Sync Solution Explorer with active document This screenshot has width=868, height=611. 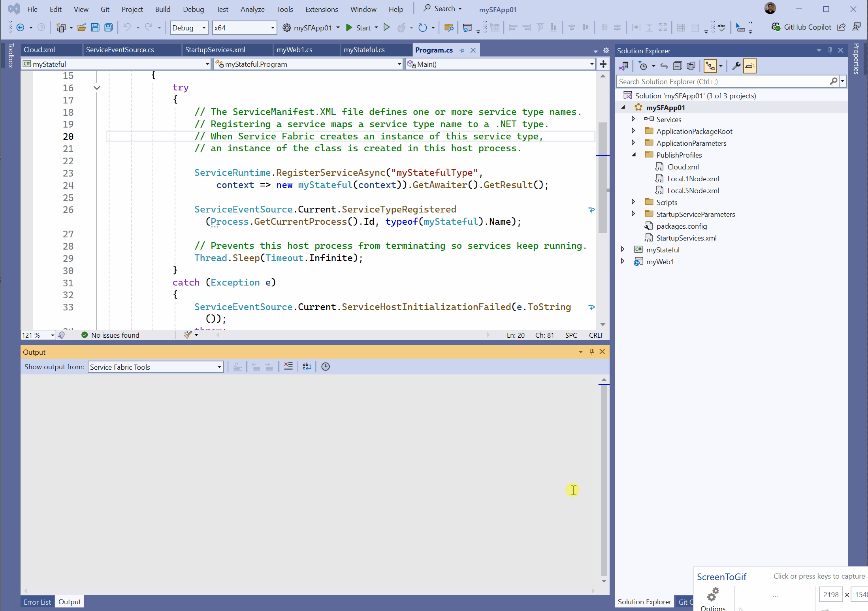[x=664, y=66]
